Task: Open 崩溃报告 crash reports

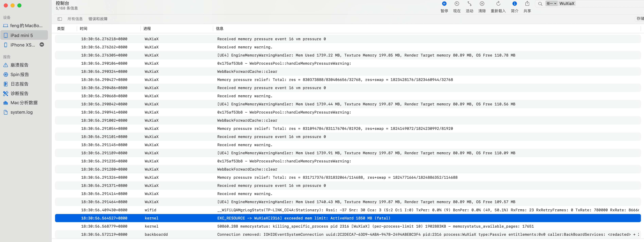Action: (19, 65)
